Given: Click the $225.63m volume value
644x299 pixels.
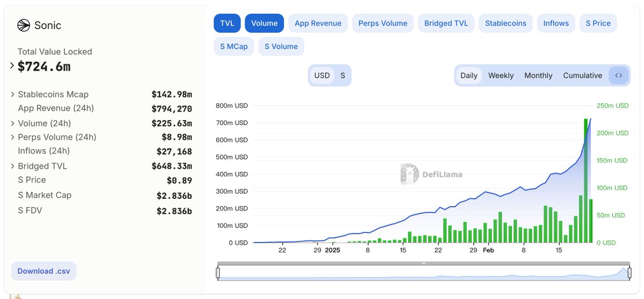Looking at the screenshot, I should tap(172, 123).
